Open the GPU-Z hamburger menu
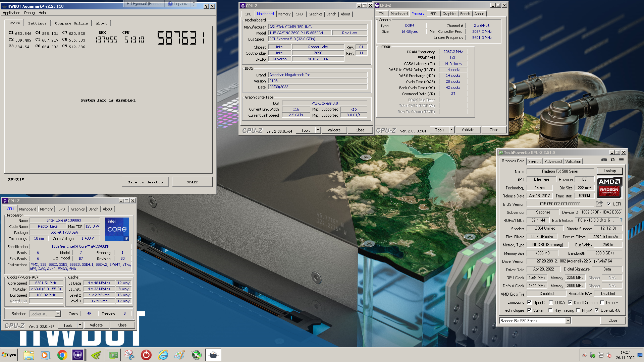The width and height of the screenshot is (644, 362). coord(621,160)
